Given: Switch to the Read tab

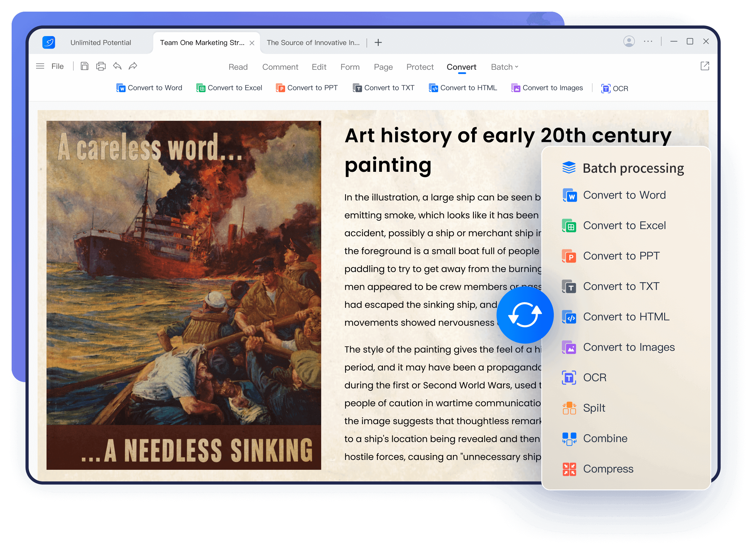Looking at the screenshot, I should [238, 66].
